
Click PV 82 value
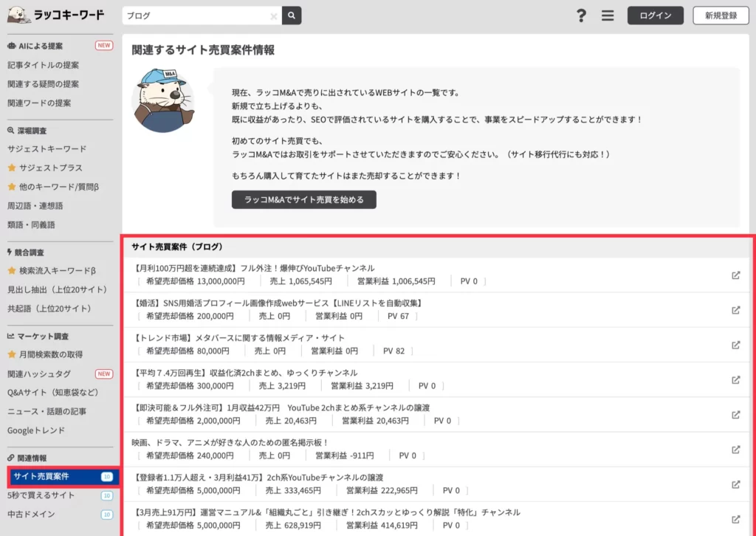(x=394, y=351)
